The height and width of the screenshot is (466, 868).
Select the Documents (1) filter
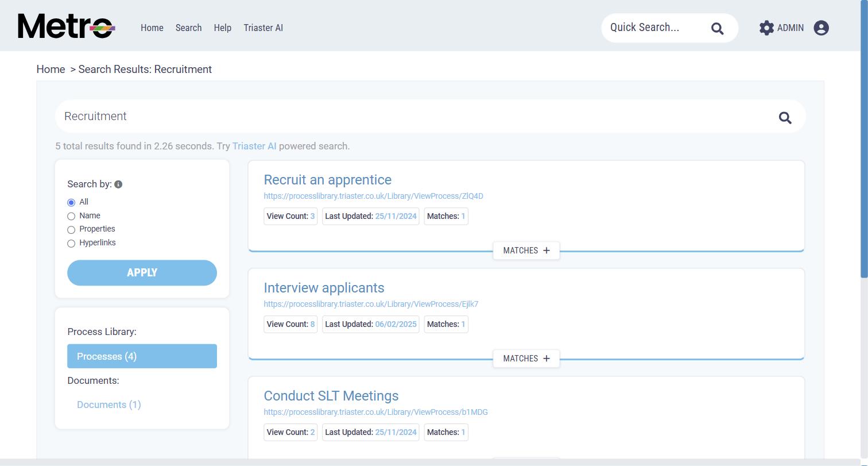(109, 405)
